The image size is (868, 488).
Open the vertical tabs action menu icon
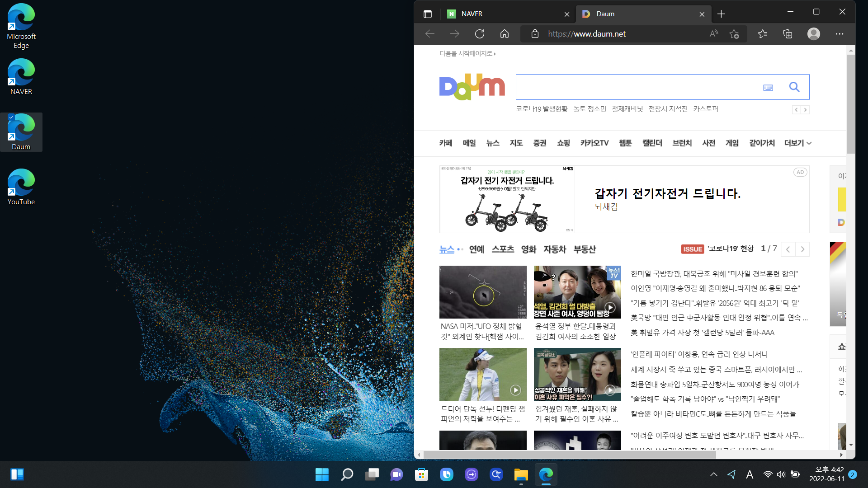(x=428, y=14)
